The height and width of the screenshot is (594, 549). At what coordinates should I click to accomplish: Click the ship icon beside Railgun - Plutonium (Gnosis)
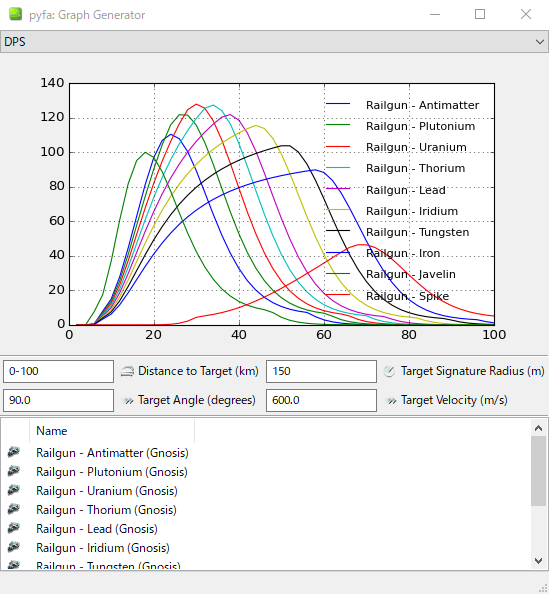point(14,471)
